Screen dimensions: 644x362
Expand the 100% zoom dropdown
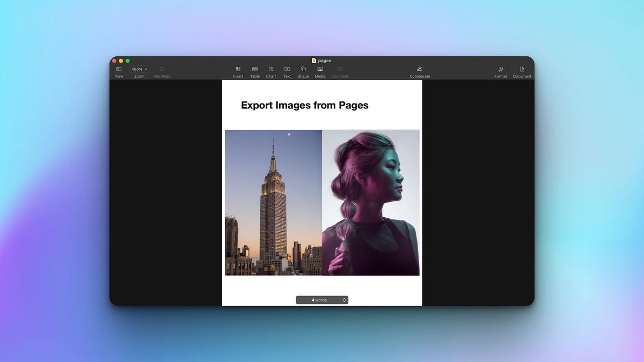click(140, 69)
